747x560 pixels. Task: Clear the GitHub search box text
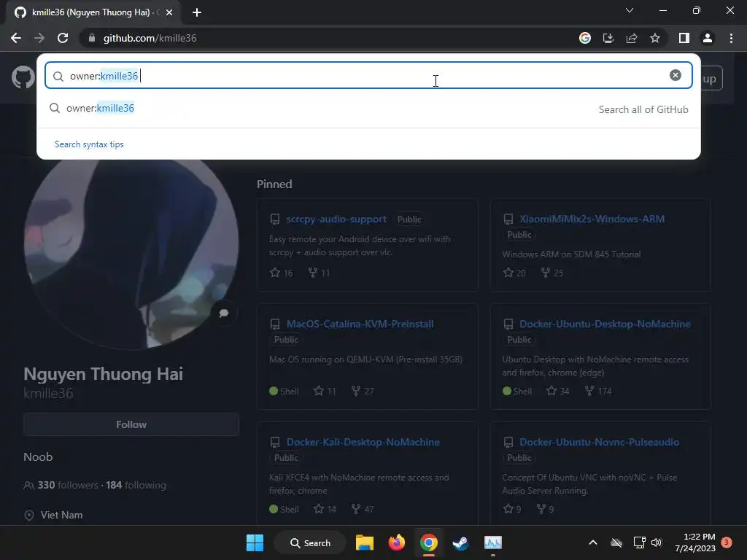[675, 75]
